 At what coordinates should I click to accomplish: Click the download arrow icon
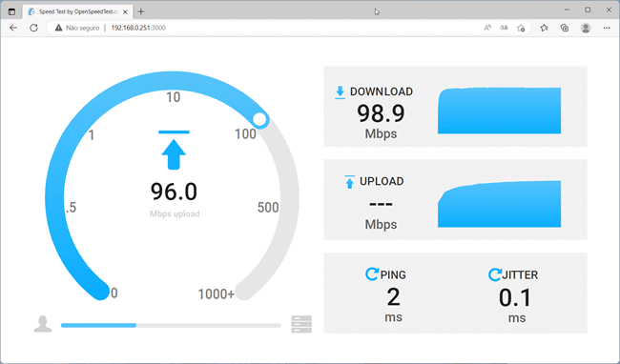pos(341,92)
